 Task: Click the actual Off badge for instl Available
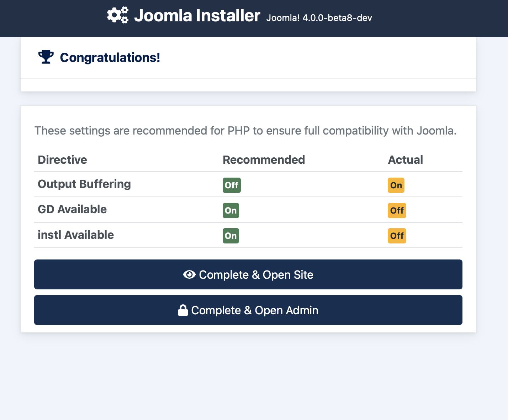tap(397, 236)
